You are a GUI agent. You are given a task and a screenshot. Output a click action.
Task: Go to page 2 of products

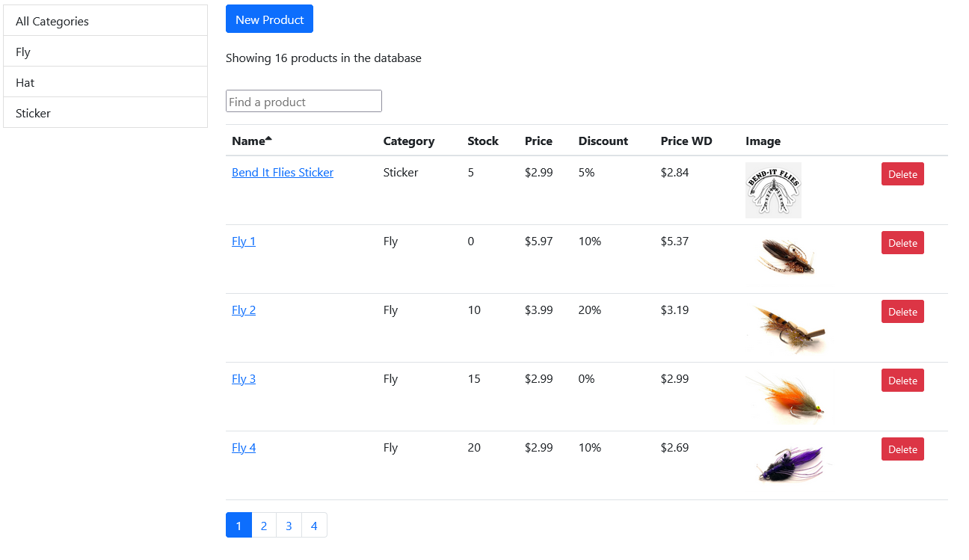click(x=263, y=526)
